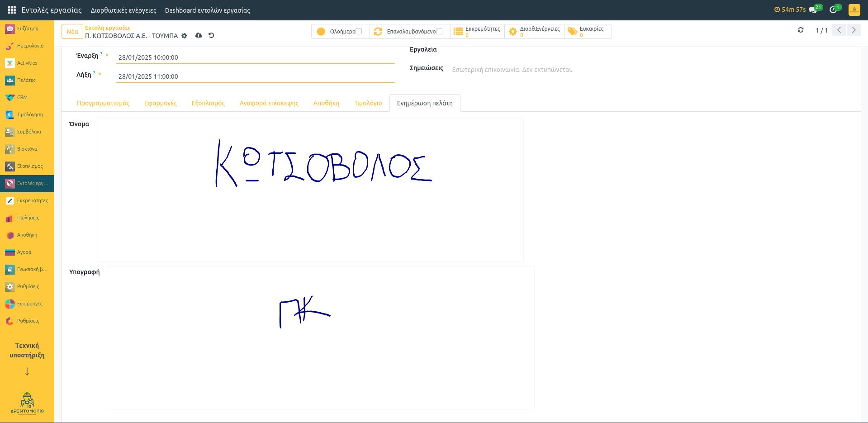
Task: Toggle the Επαναλαμβανόμενο checkbox
Action: pyautogui.click(x=439, y=31)
